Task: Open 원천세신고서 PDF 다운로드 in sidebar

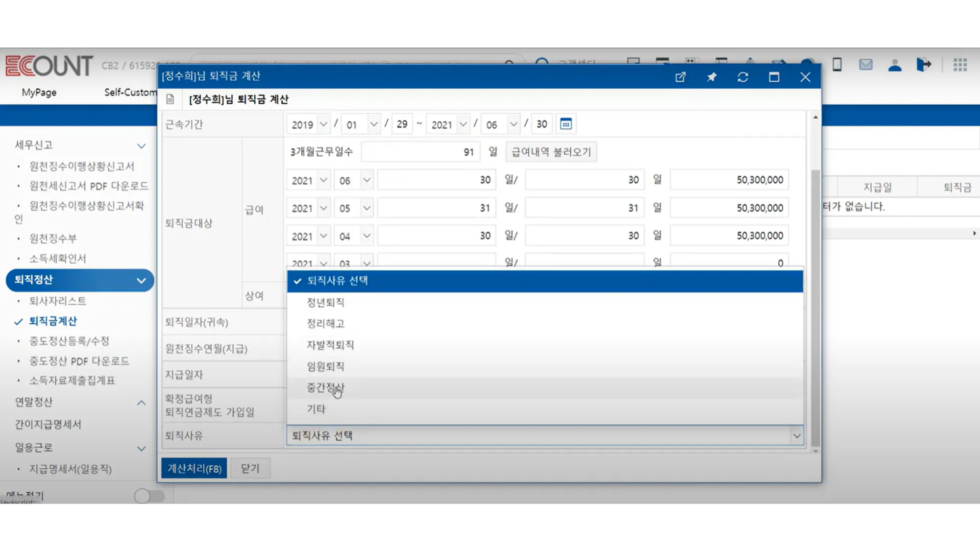Action: click(x=89, y=186)
